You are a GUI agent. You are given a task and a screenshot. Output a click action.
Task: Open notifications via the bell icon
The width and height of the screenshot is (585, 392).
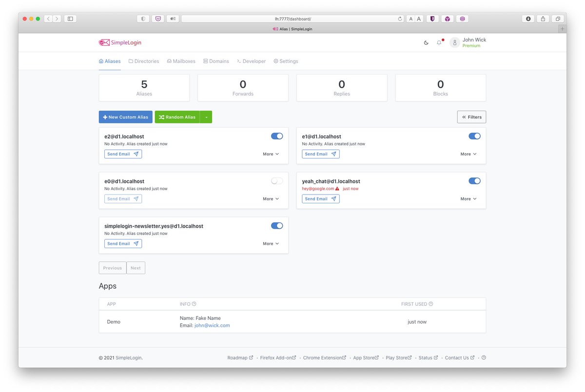click(x=439, y=42)
